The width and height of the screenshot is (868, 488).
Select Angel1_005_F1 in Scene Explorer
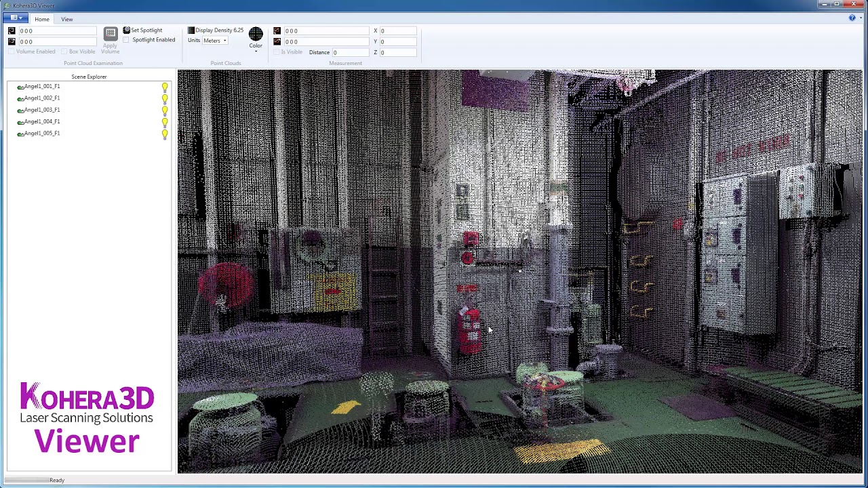tap(42, 134)
